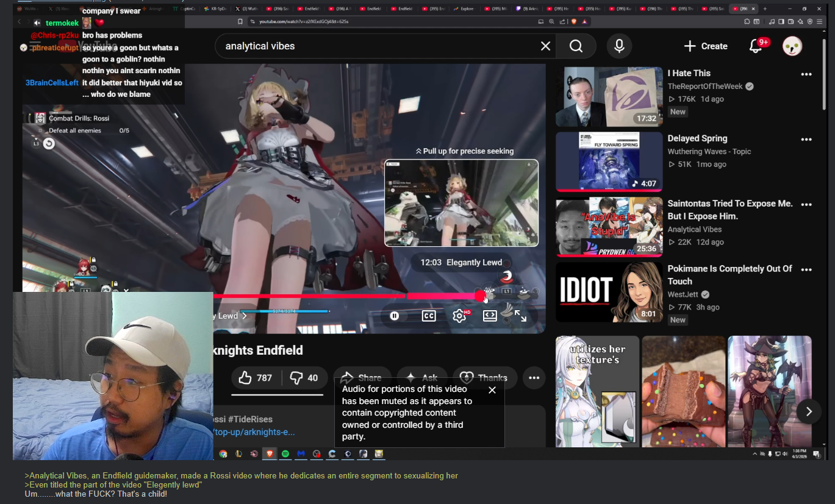
Task: Open the notifications bell
Action: [x=756, y=46]
